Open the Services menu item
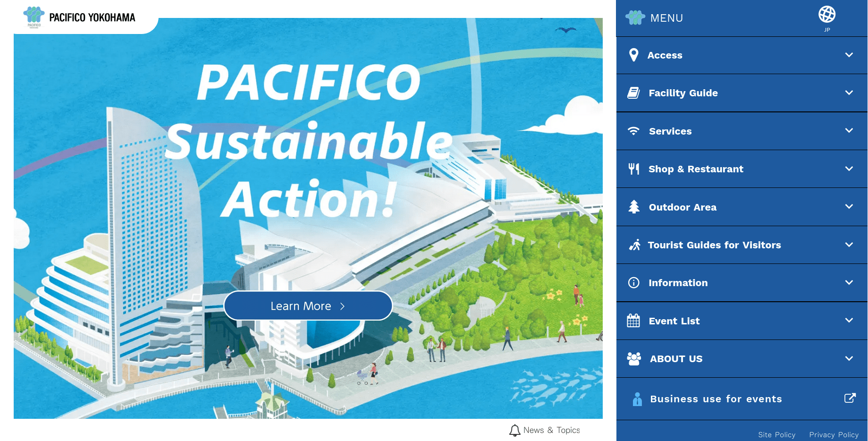 pyautogui.click(x=670, y=131)
